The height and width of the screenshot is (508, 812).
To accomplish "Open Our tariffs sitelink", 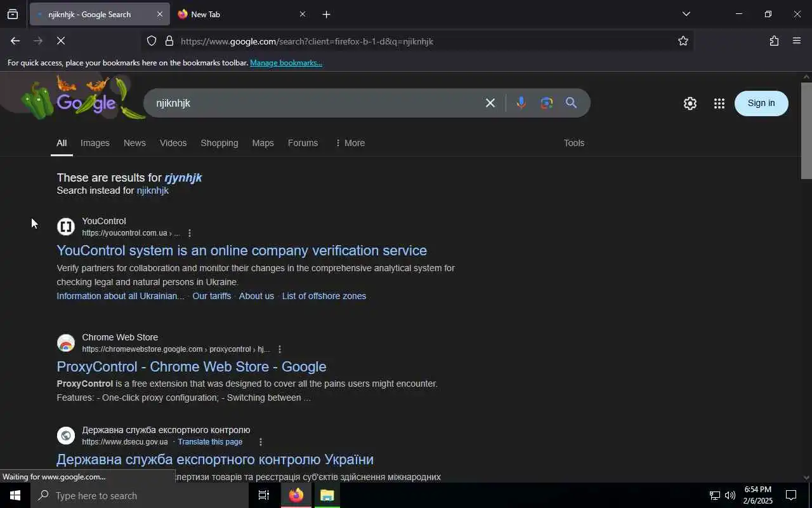I will tap(212, 296).
